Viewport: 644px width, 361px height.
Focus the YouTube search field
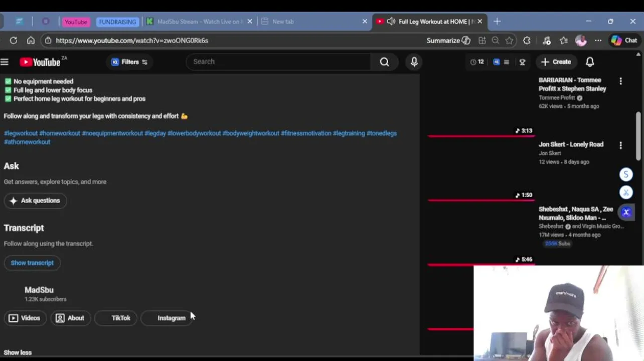point(278,62)
